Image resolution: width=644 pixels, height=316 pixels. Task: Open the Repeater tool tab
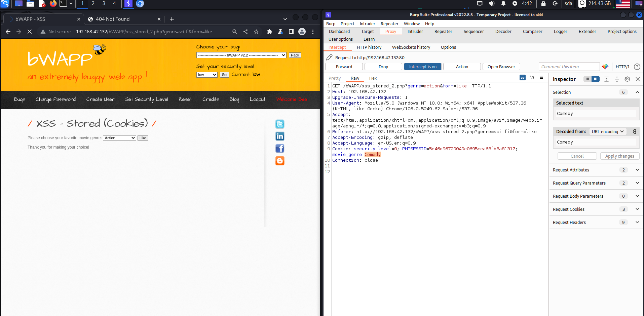(443, 31)
